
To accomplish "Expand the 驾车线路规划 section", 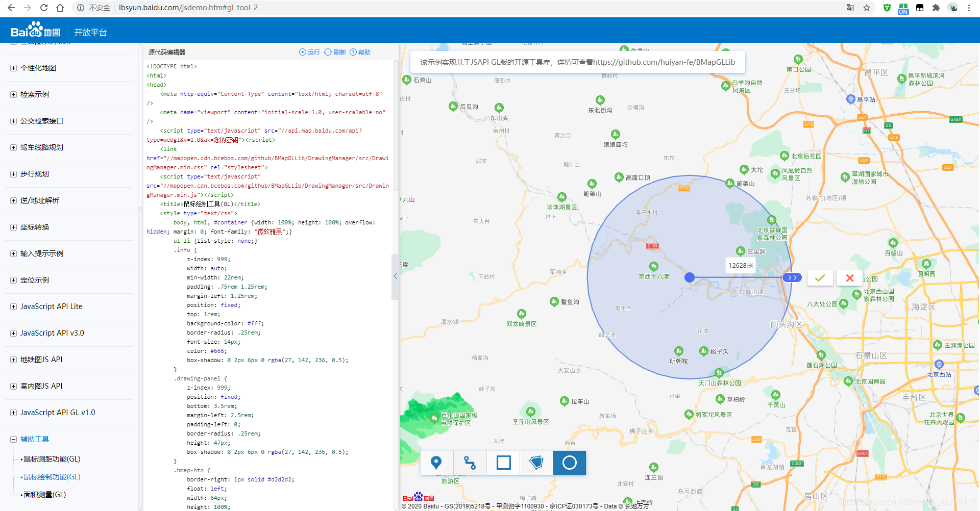I will point(14,147).
